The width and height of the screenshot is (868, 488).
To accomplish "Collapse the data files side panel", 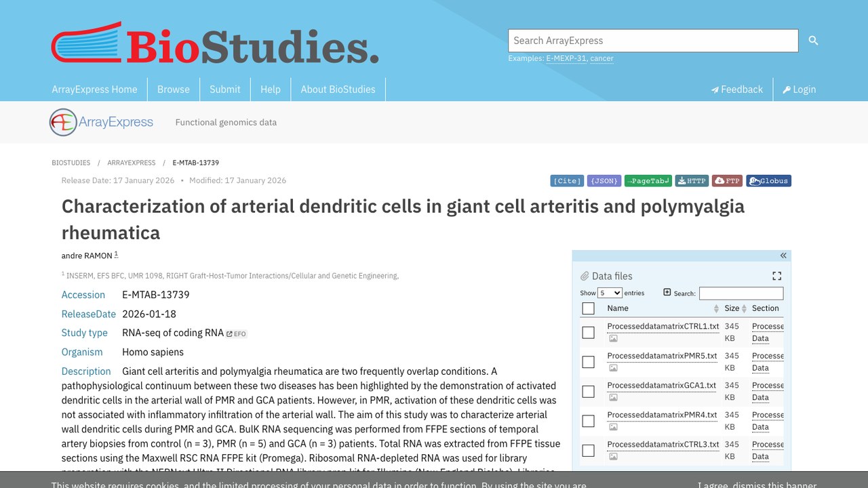I will [x=783, y=256].
